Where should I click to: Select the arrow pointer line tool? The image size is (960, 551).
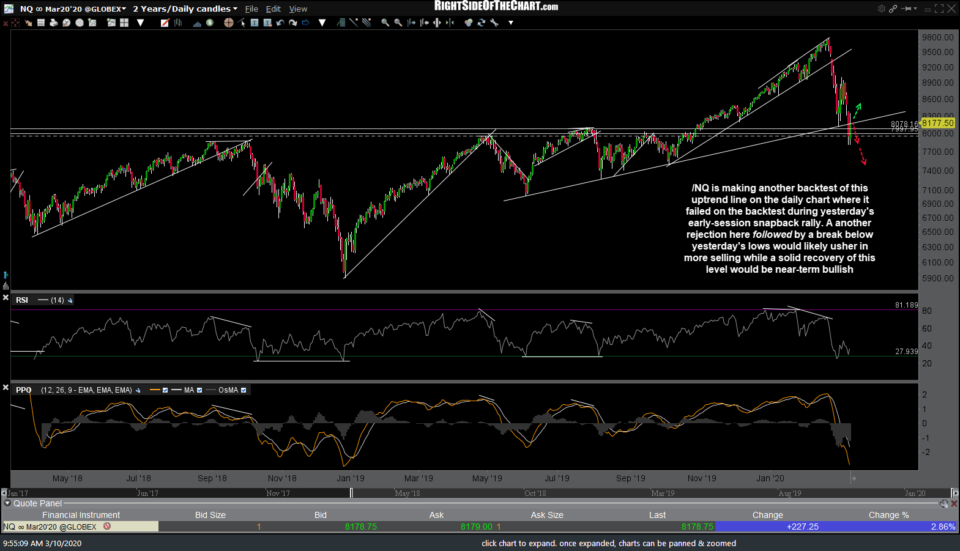242,23
